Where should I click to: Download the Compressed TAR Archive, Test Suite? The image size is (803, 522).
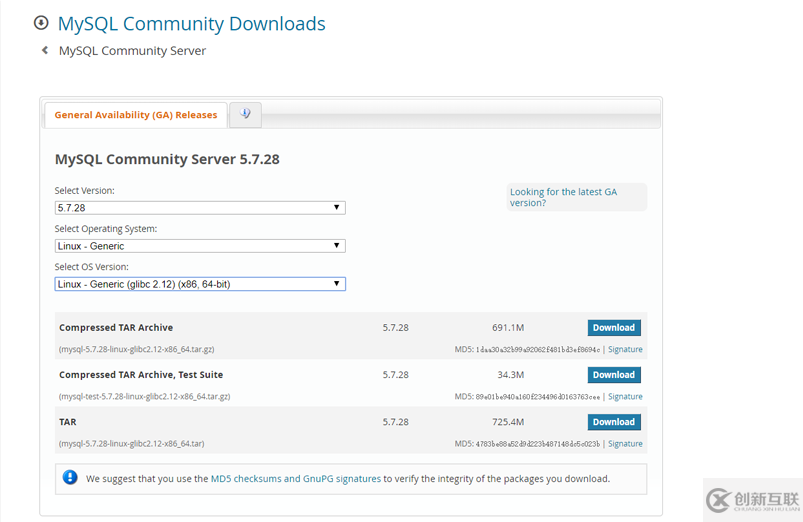[614, 375]
